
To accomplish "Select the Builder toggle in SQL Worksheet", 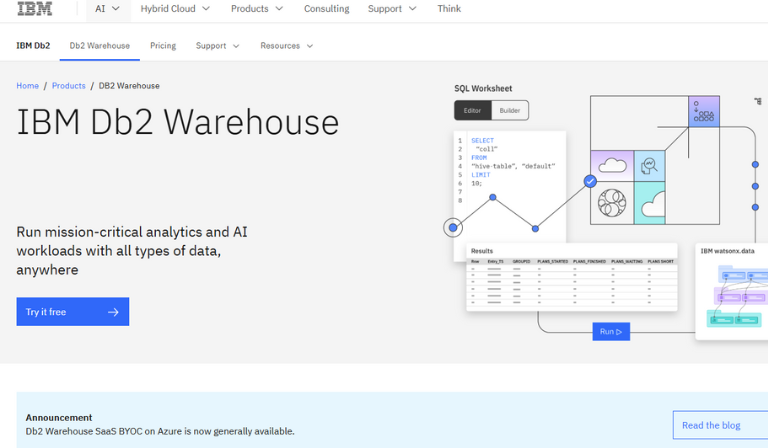I will tap(510, 110).
